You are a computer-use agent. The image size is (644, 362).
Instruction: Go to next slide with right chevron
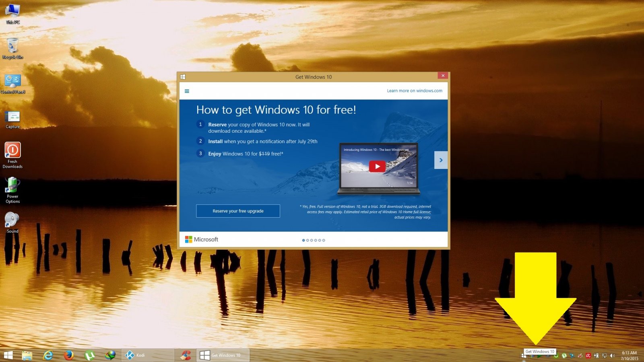click(441, 160)
